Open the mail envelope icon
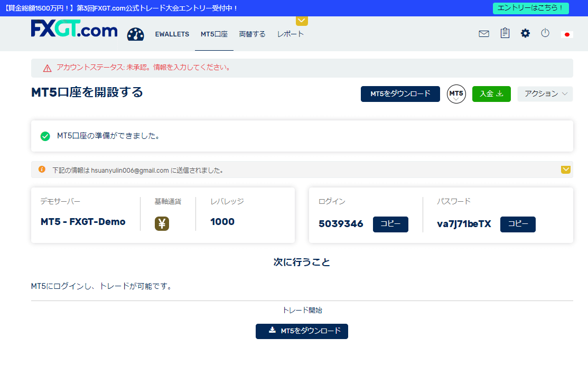588x366 pixels. pos(484,34)
